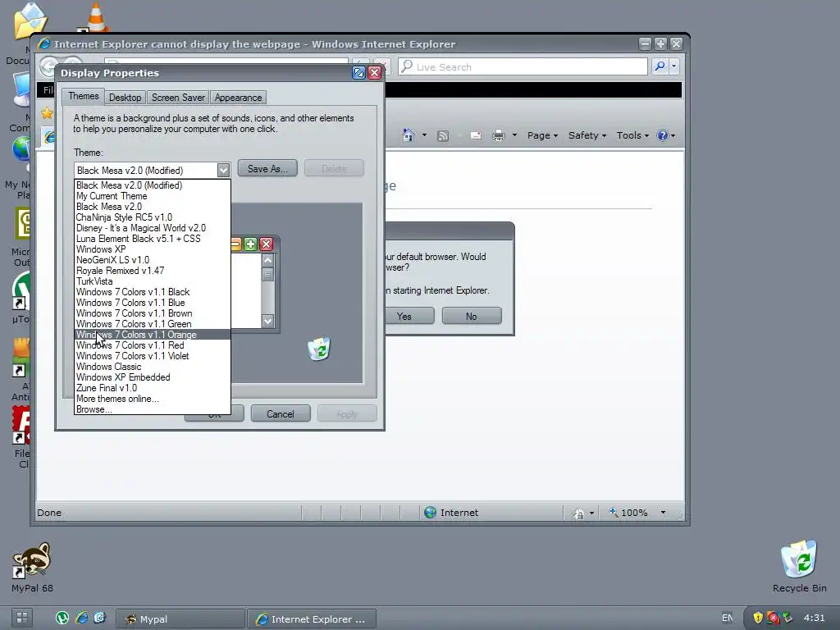
Task: Select Windows 7 Colors v1.1 Orange theme
Action: [x=152, y=335]
